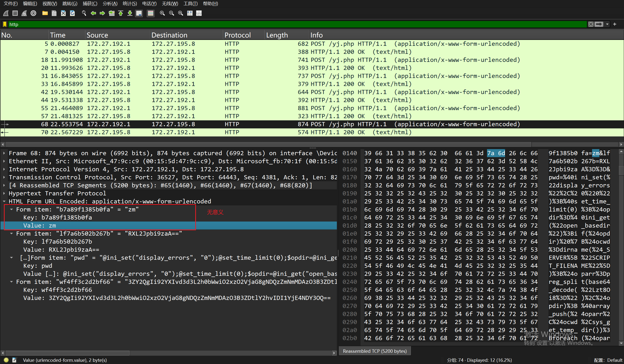This screenshot has width=624, height=364.
Task: Open the display filter history dropdown arrow
Action: 607,24
